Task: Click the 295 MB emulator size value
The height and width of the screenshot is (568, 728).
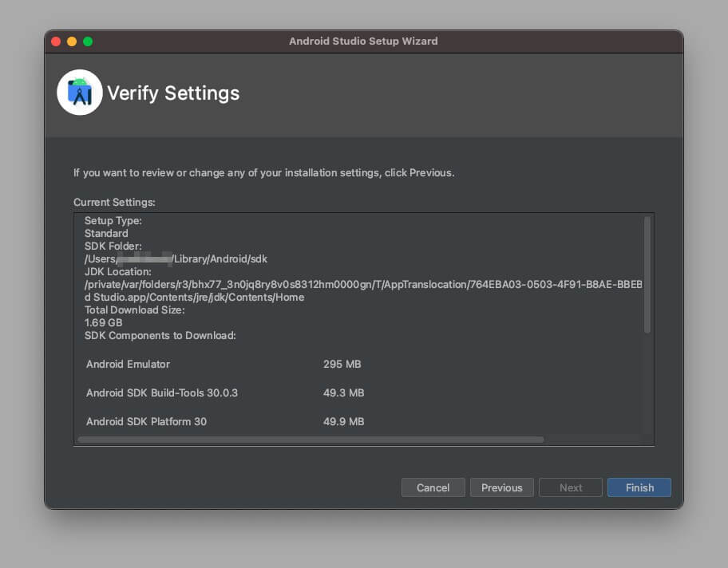Action: [342, 365]
